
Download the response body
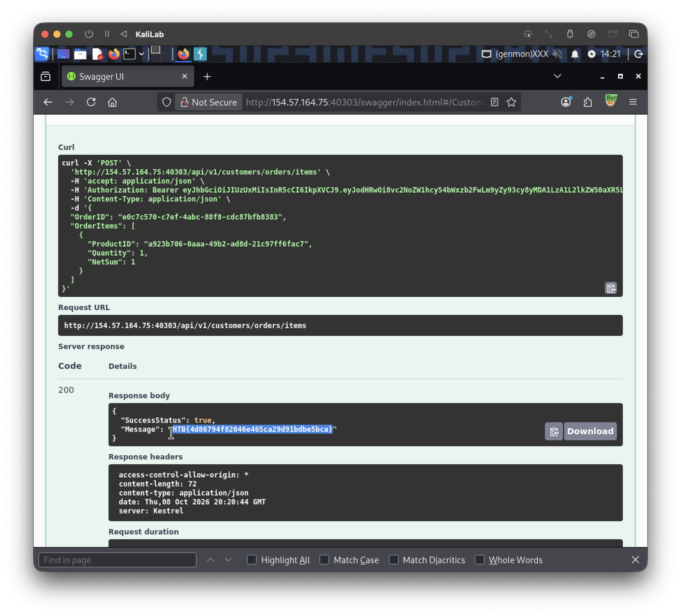coord(590,431)
